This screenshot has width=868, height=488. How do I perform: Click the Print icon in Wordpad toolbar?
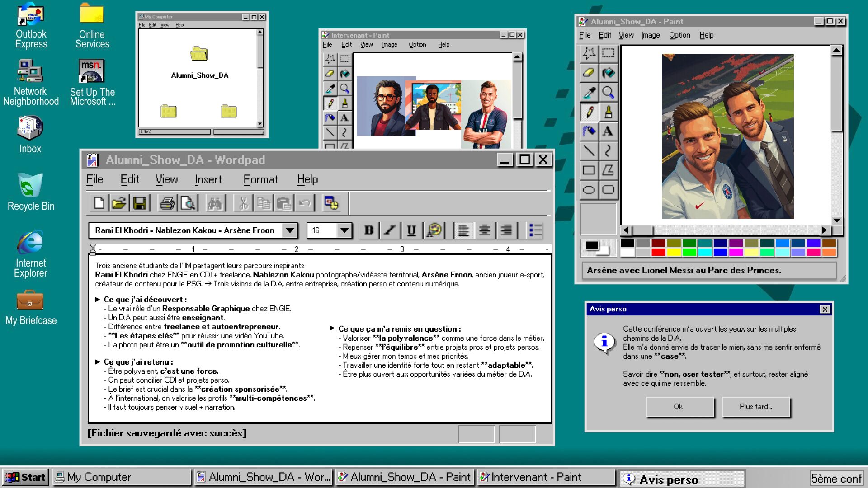coord(167,203)
